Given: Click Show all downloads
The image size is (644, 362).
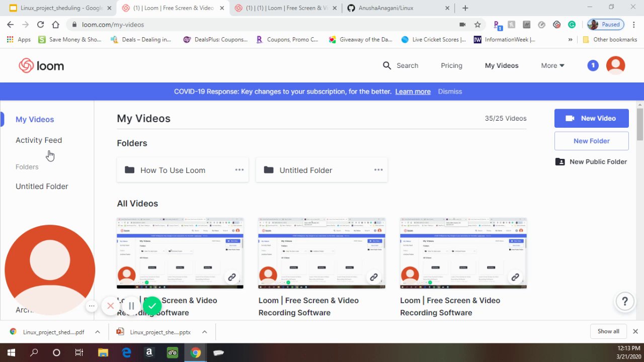Looking at the screenshot, I should pyautogui.click(x=608, y=331).
